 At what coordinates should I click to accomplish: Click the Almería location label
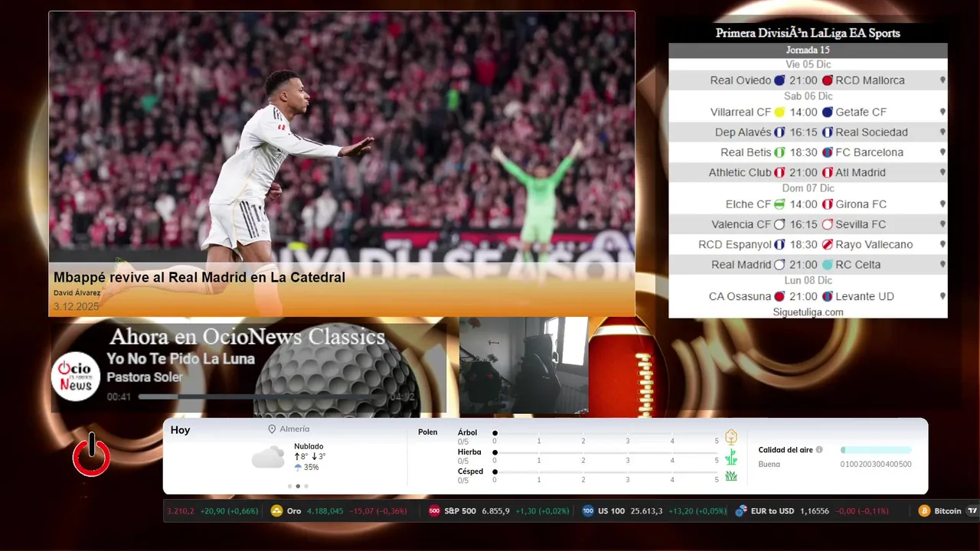(295, 429)
